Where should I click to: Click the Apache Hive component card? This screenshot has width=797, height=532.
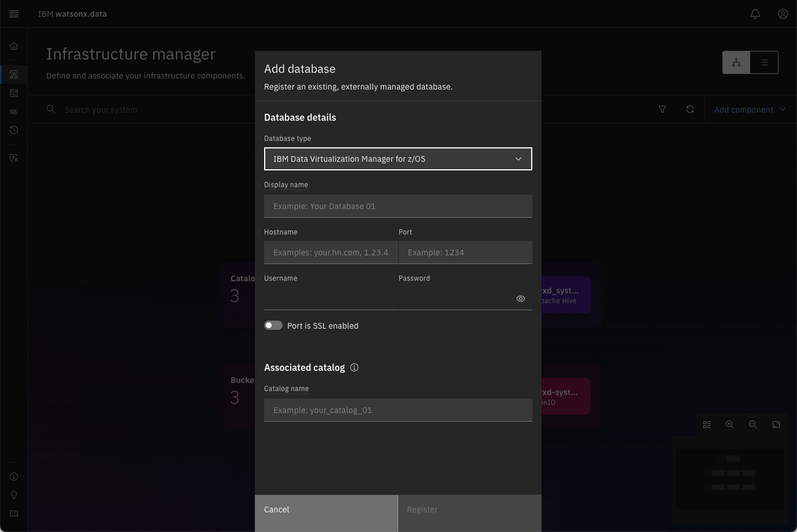point(566,295)
